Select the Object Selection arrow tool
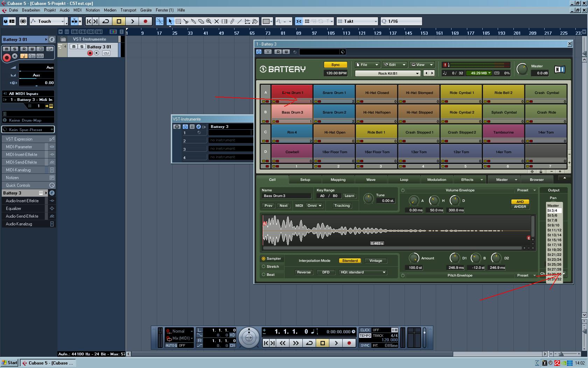This screenshot has width=588, height=368. point(170,21)
